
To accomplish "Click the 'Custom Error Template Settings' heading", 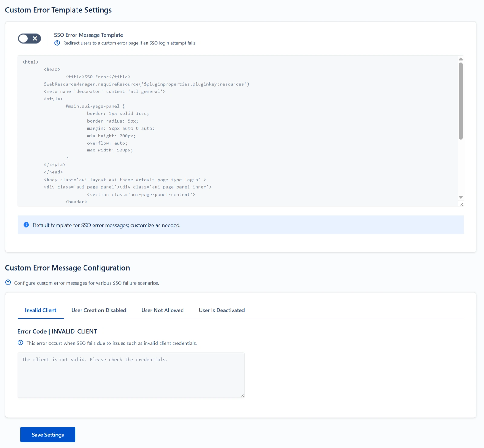I will coord(58,10).
